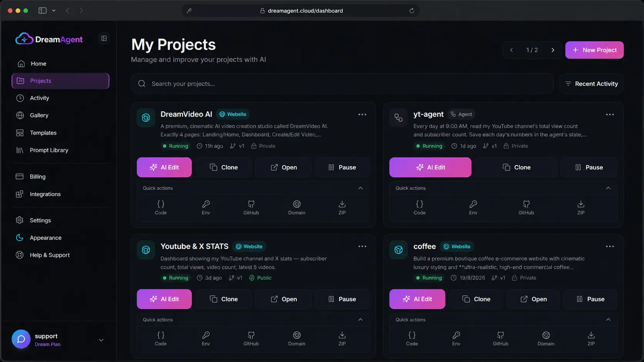
Task: Click the New Project button
Action: point(594,50)
